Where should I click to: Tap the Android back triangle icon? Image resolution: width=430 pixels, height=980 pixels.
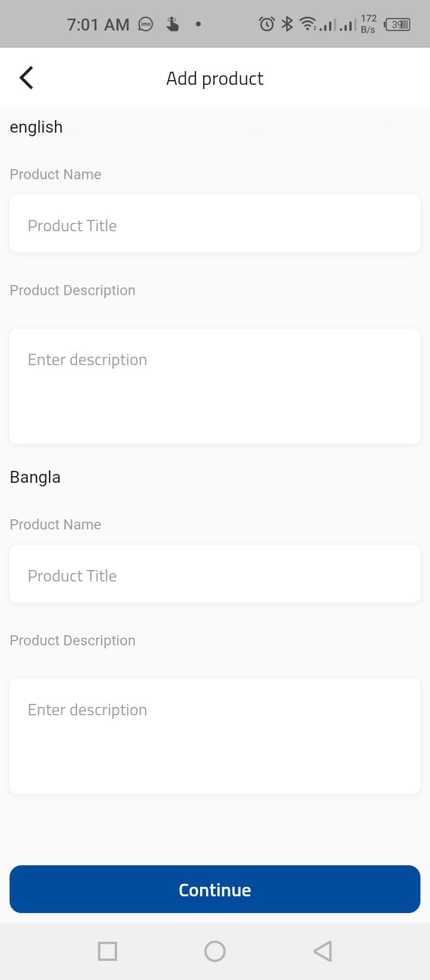pyautogui.click(x=322, y=951)
